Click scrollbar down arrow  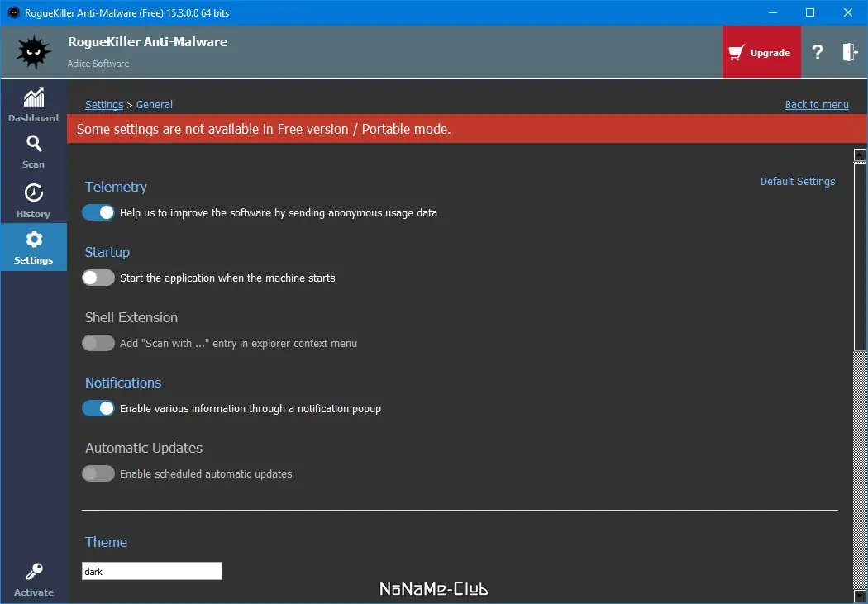(x=860, y=596)
